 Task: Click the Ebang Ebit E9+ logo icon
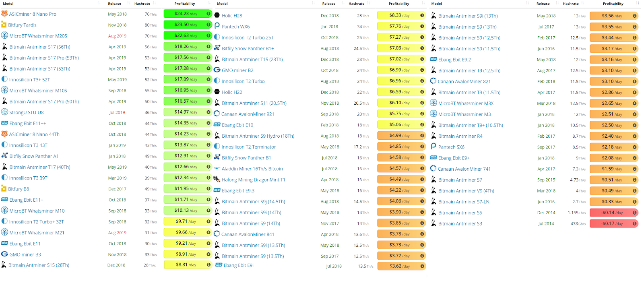coord(433,158)
